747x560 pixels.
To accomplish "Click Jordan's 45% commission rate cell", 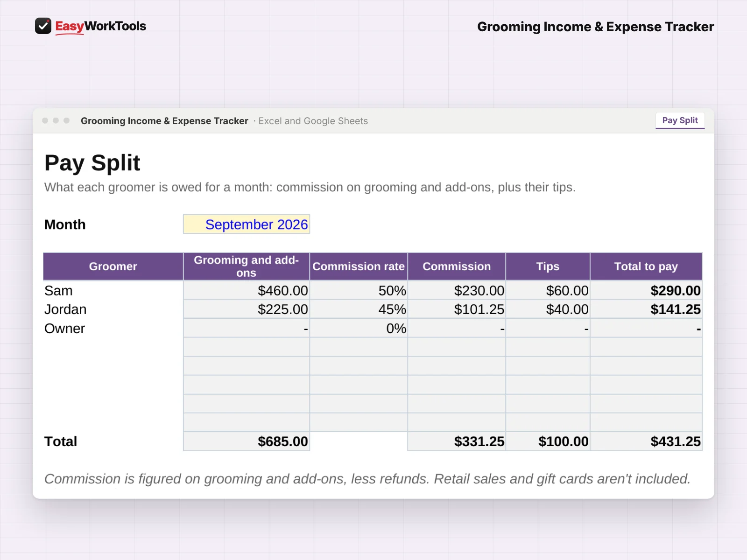I will pos(359,309).
